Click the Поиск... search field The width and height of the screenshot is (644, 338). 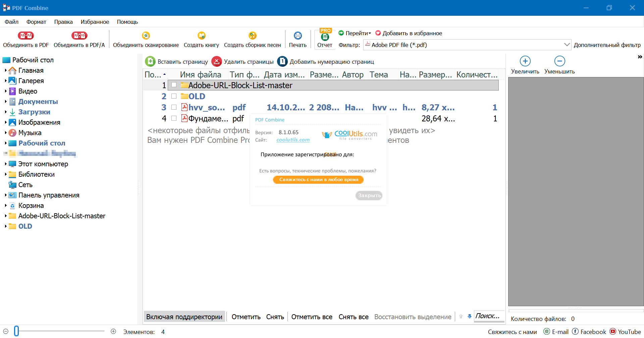tap(489, 316)
